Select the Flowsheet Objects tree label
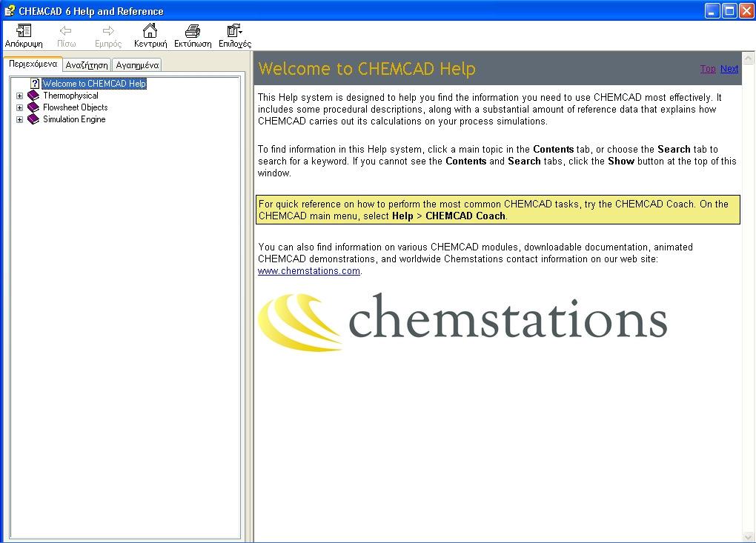This screenshot has height=543, width=756. click(x=75, y=107)
